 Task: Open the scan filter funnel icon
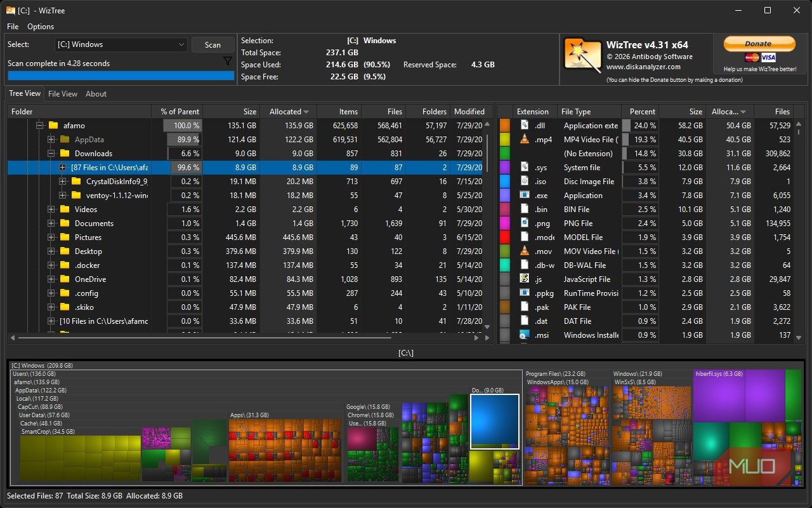[228, 61]
